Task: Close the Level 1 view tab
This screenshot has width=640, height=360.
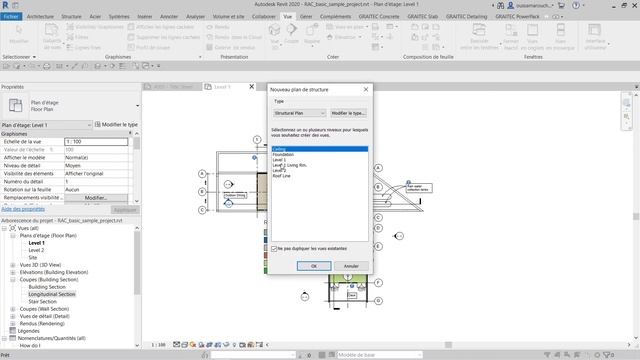Action: click(x=252, y=87)
